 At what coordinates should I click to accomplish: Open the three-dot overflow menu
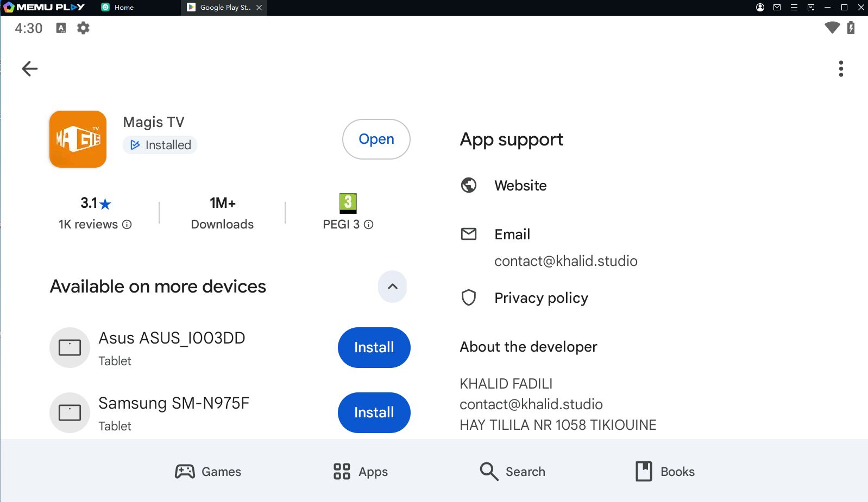(x=840, y=69)
